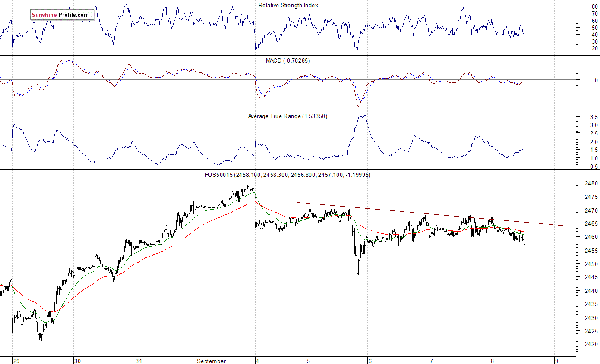
Task: Click the 7 date axis label
Action: pos(431,361)
